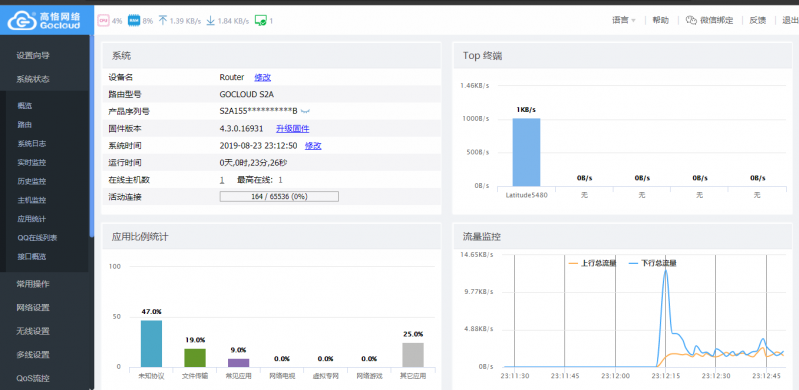Click 23:12:15 time axis label
Screen dimensions: 799x390
point(665,376)
